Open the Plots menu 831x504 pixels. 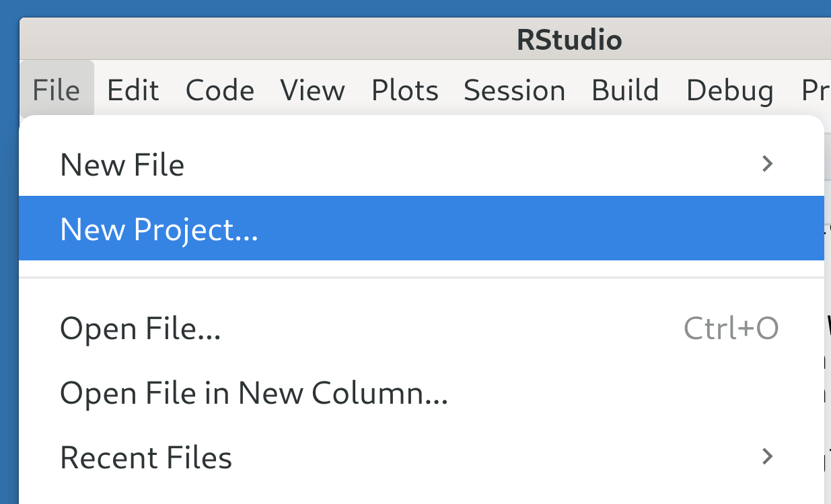(404, 90)
